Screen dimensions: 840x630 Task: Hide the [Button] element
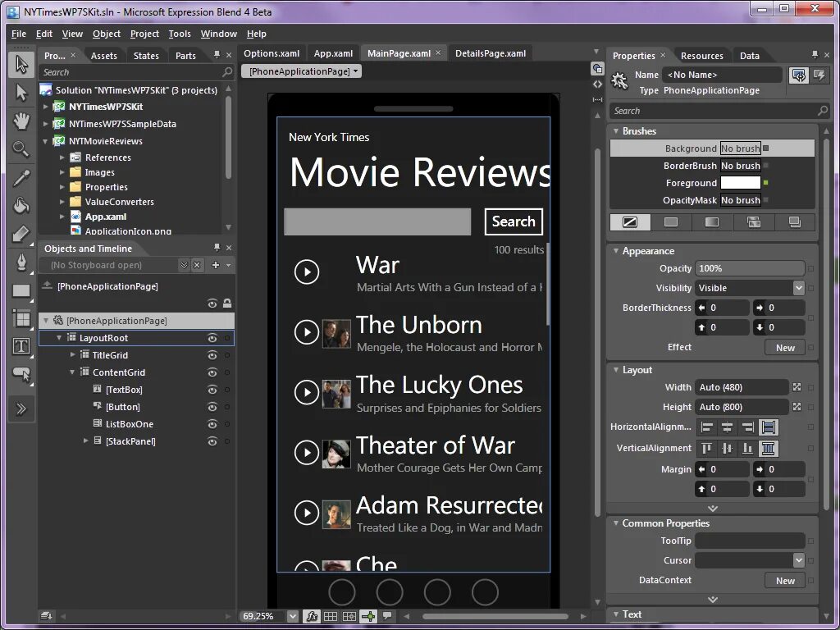pyautogui.click(x=212, y=407)
